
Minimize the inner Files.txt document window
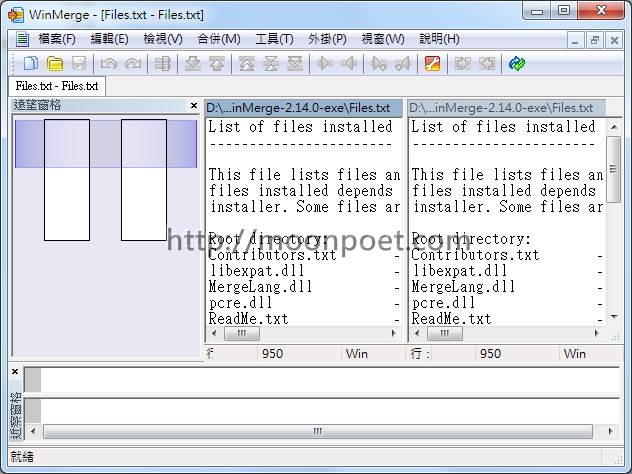tap(576, 40)
